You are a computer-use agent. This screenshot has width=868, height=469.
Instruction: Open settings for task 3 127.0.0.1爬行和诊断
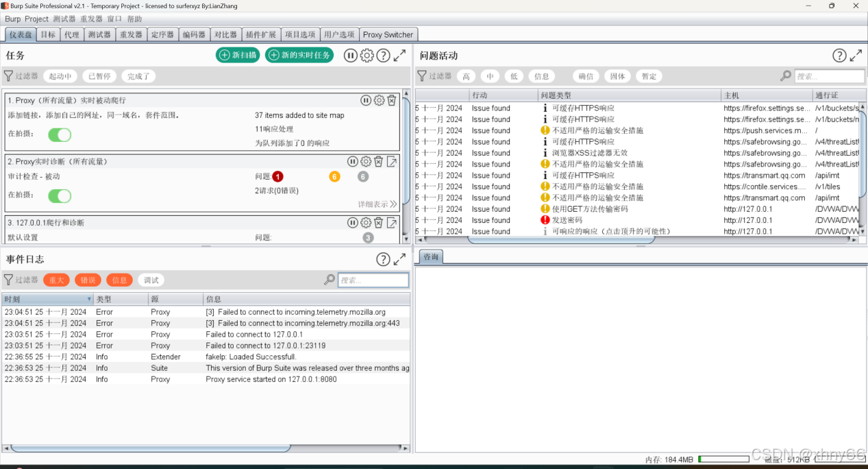(366, 222)
